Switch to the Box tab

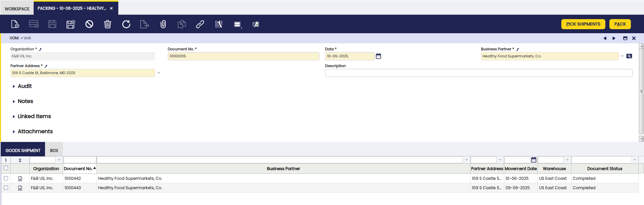54,151
